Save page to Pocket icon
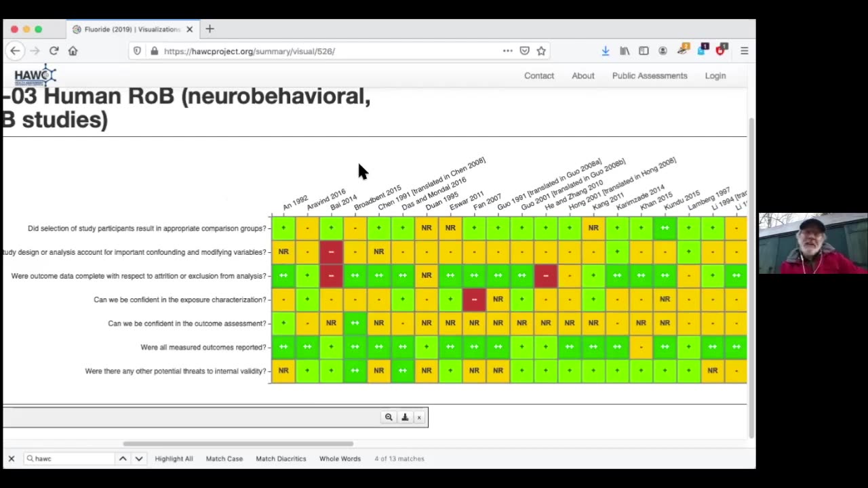 524,51
